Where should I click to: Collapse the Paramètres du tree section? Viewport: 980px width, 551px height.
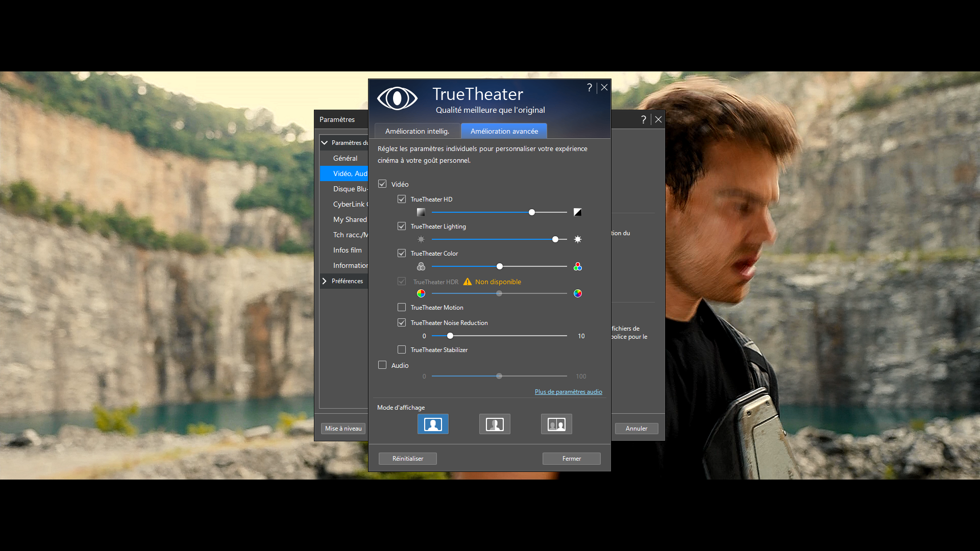tap(324, 143)
